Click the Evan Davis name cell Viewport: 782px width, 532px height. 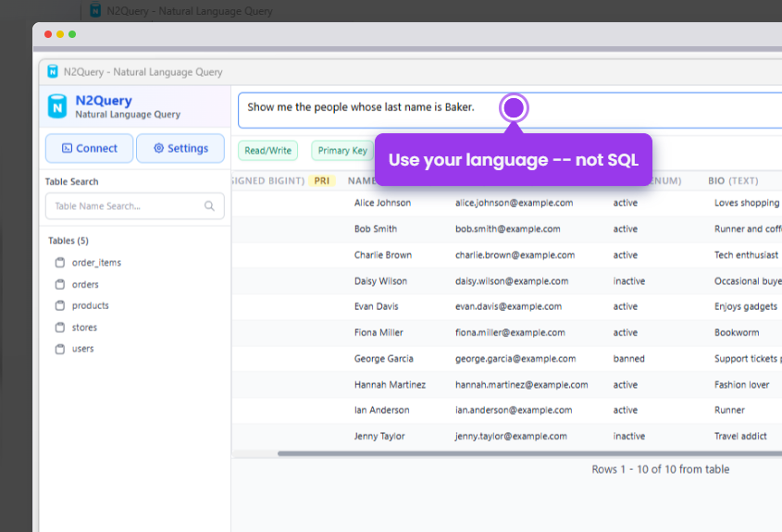(x=376, y=306)
